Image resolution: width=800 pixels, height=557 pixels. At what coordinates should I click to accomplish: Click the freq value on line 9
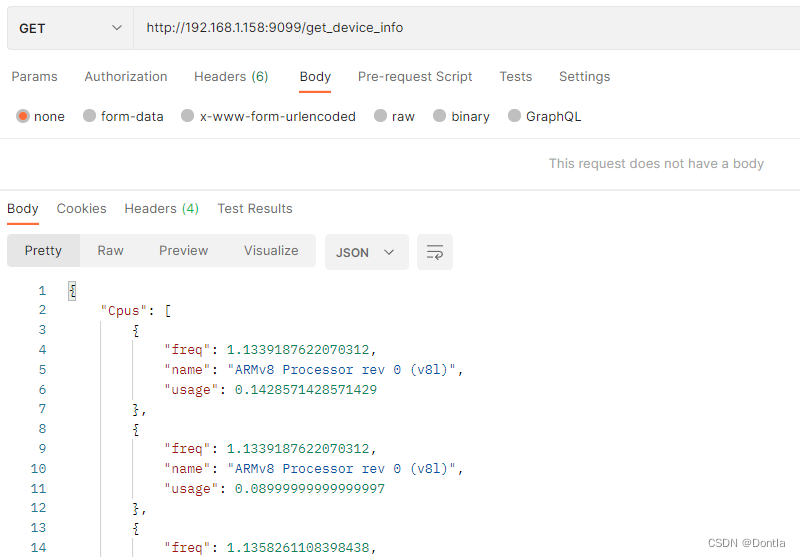point(297,449)
